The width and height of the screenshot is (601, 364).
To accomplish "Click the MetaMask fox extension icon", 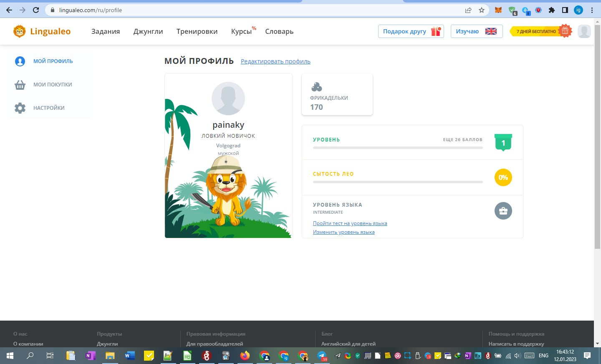I will 498,10.
